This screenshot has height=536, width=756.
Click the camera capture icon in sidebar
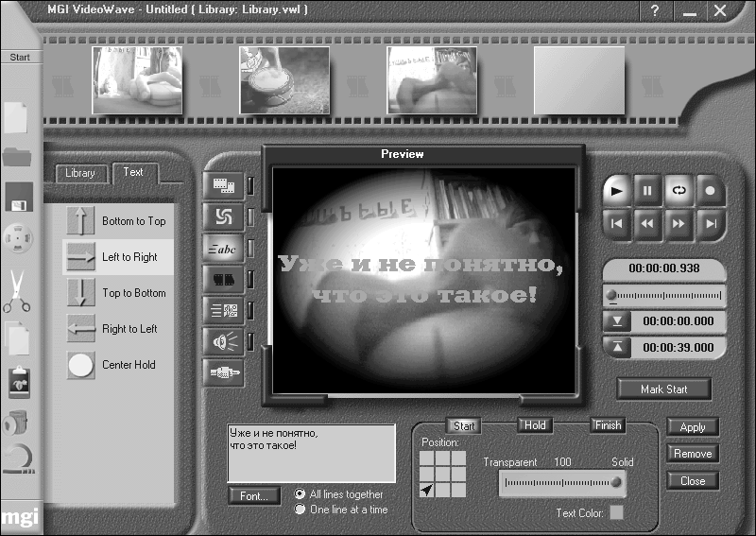coord(16,423)
